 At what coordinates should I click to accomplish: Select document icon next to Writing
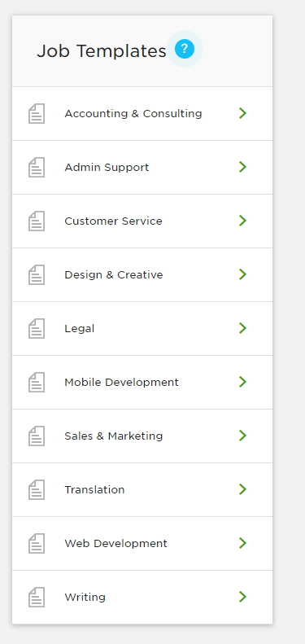(37, 597)
